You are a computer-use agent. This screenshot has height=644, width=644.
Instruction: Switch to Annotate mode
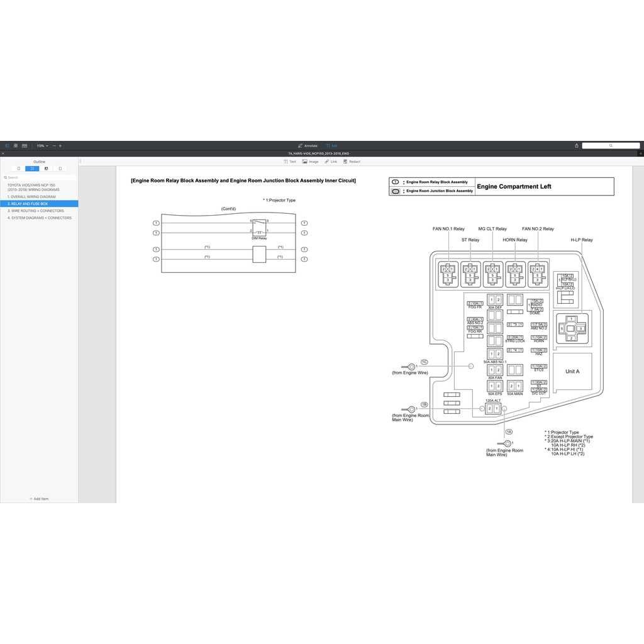308,146
